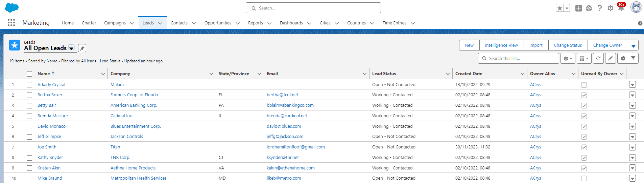Open the Kathy Snyder lead record
Viewport: 644px width, 183px height.
(50, 158)
